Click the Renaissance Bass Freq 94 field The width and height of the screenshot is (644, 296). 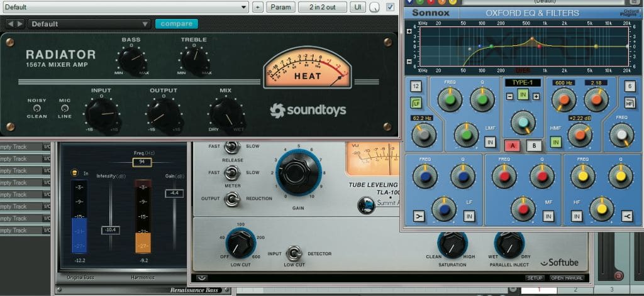[x=142, y=162]
